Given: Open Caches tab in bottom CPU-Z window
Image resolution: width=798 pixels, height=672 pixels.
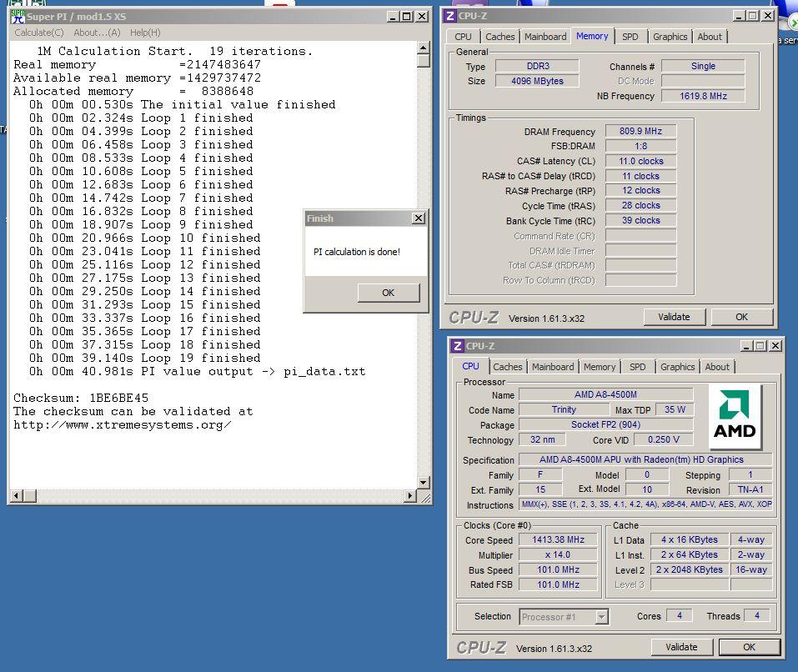Looking at the screenshot, I should (x=508, y=367).
